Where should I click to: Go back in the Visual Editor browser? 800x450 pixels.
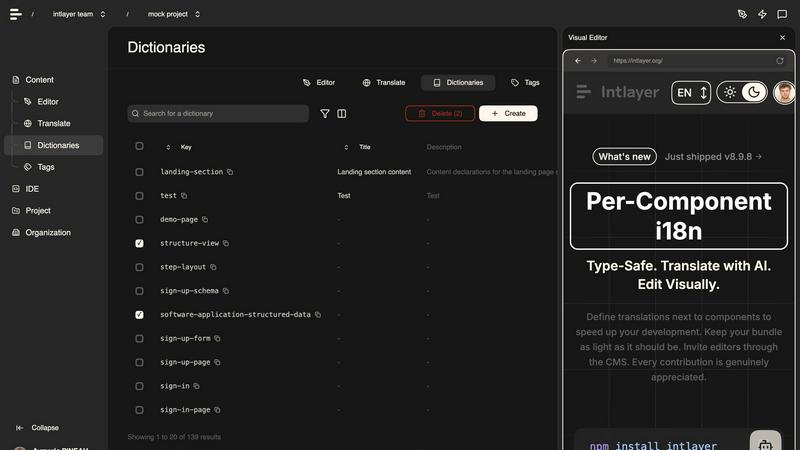(x=578, y=61)
